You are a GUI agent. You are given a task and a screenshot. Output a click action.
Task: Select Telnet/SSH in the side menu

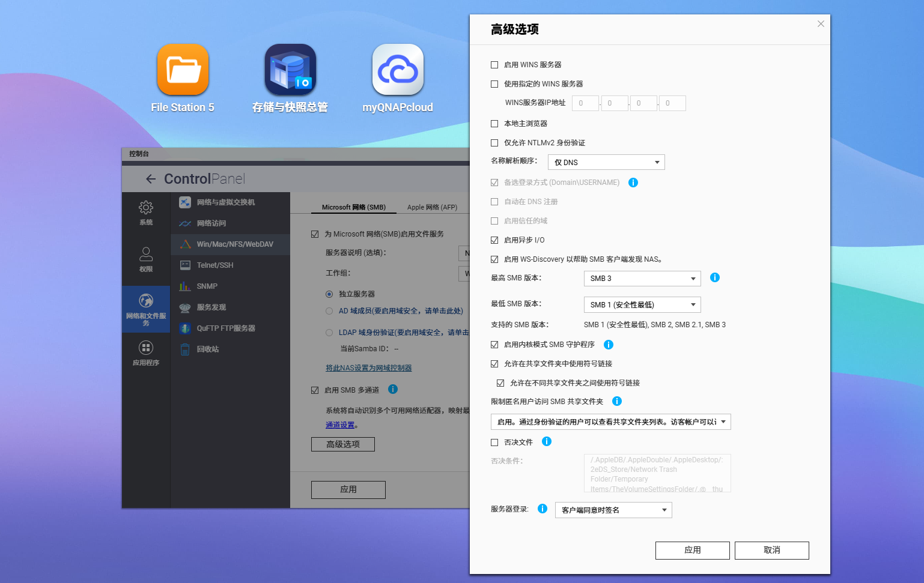tap(215, 265)
